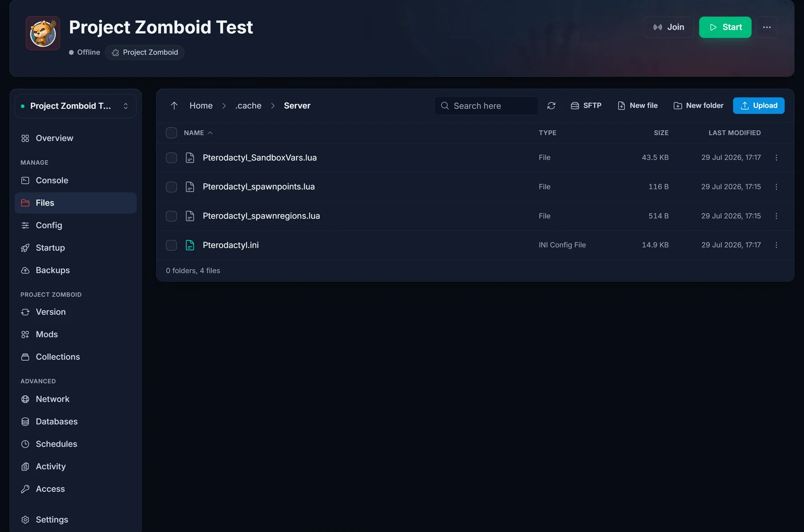The image size is (804, 532).
Task: Go to the Mods page
Action: tap(75, 335)
